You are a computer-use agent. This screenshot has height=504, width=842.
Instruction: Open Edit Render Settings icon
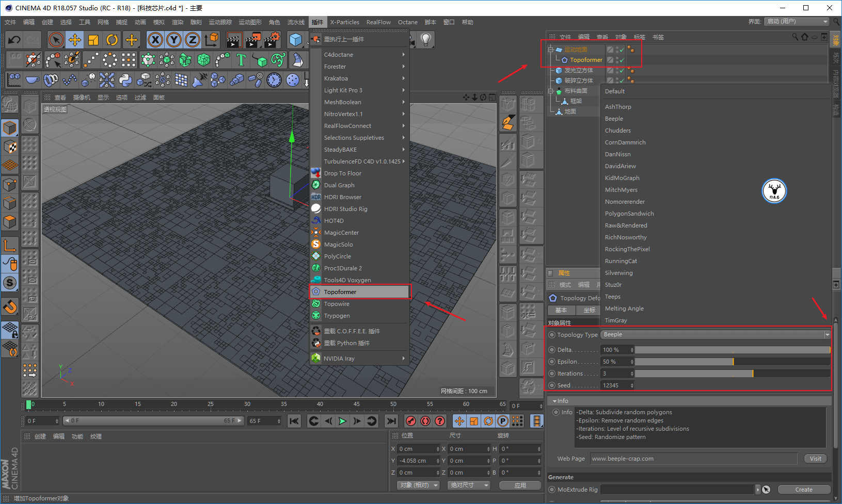(272, 40)
